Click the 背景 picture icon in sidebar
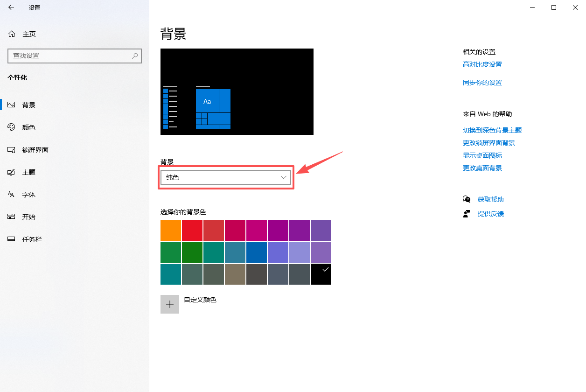586x392 pixels. click(12, 105)
